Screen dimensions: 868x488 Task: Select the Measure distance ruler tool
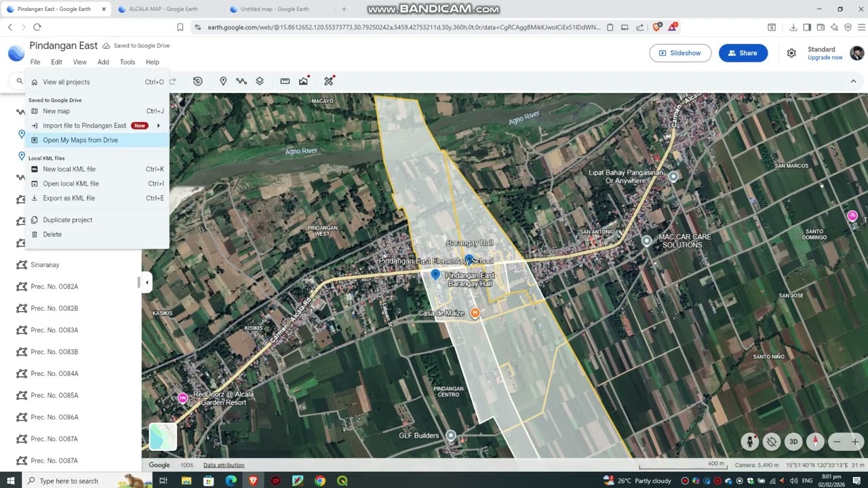tap(285, 81)
